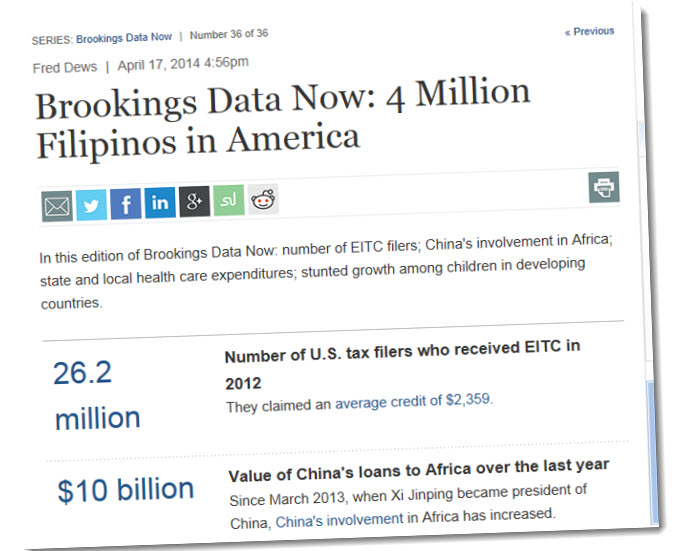
Task: Click the '$10 billion' figure
Action: [x=125, y=490]
